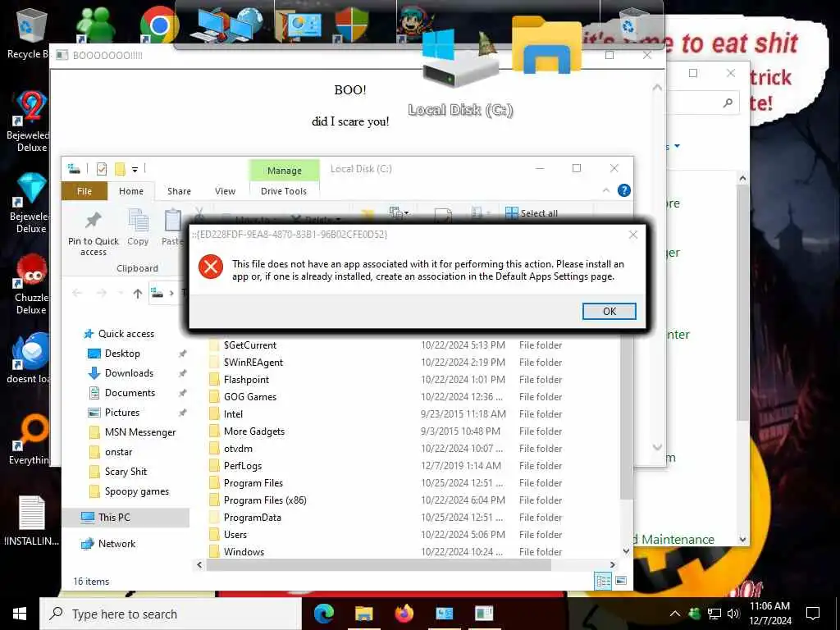This screenshot has height=630, width=840.
Task: Open the taskbar clock and date
Action: click(769, 614)
